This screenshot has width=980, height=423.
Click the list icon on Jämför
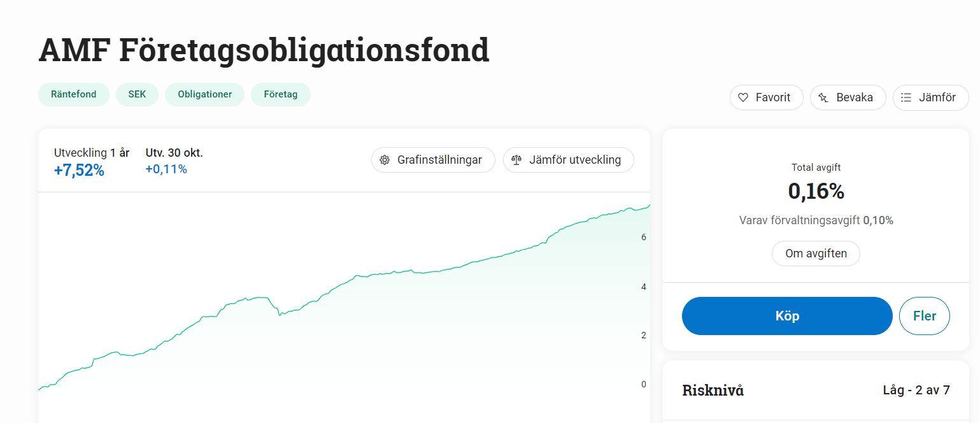pyautogui.click(x=906, y=97)
